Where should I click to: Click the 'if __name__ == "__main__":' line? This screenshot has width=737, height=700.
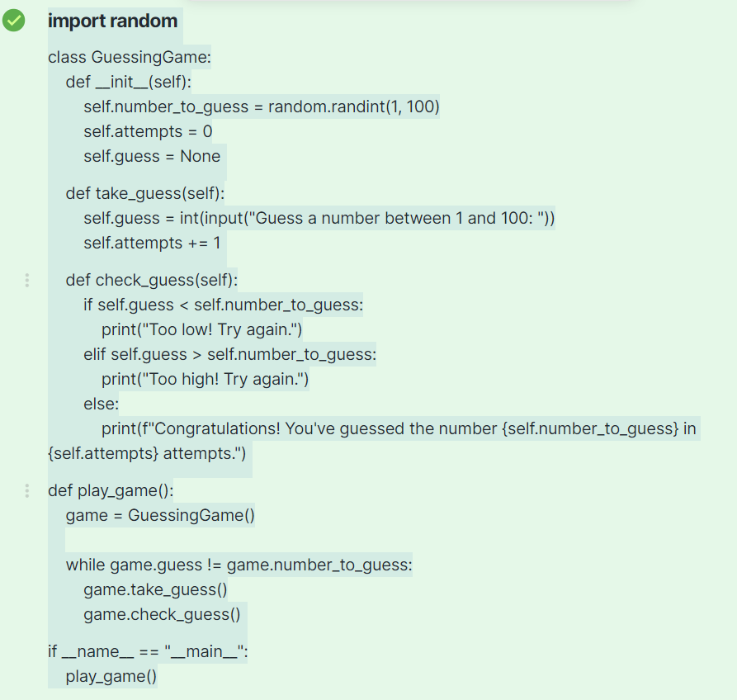pyautogui.click(x=148, y=652)
